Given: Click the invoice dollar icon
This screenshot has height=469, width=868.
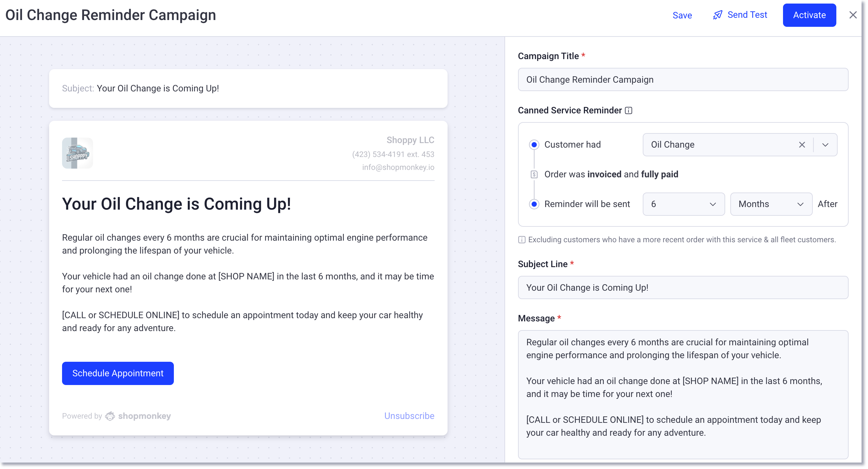Looking at the screenshot, I should pos(534,174).
